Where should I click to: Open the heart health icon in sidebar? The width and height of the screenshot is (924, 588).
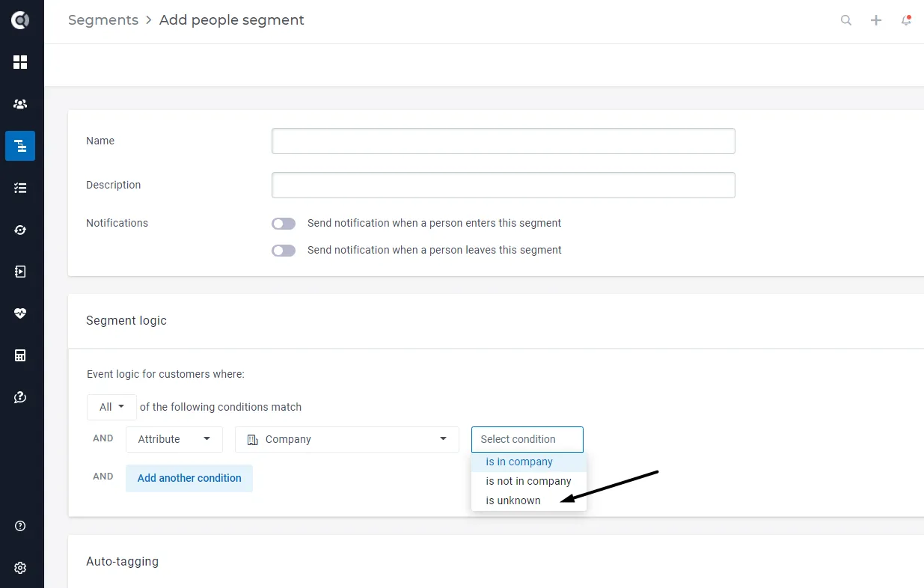[x=20, y=313]
